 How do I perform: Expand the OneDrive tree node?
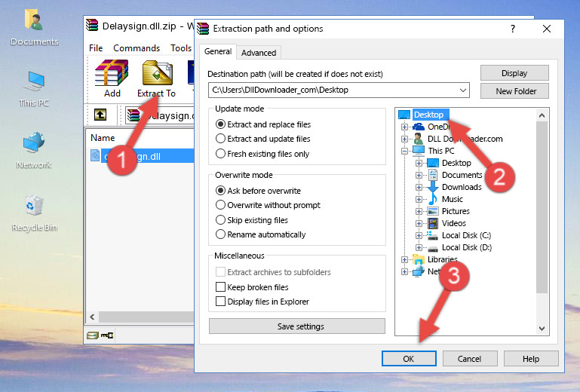pos(405,127)
